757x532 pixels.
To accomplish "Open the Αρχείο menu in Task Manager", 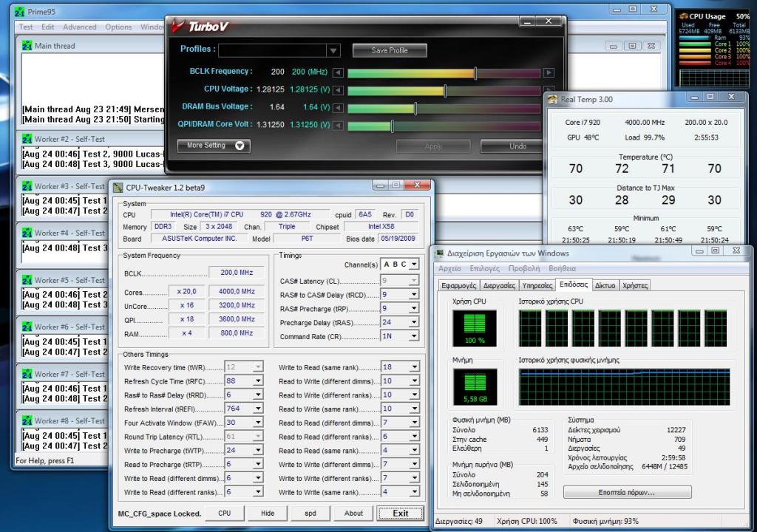I will pyautogui.click(x=449, y=268).
